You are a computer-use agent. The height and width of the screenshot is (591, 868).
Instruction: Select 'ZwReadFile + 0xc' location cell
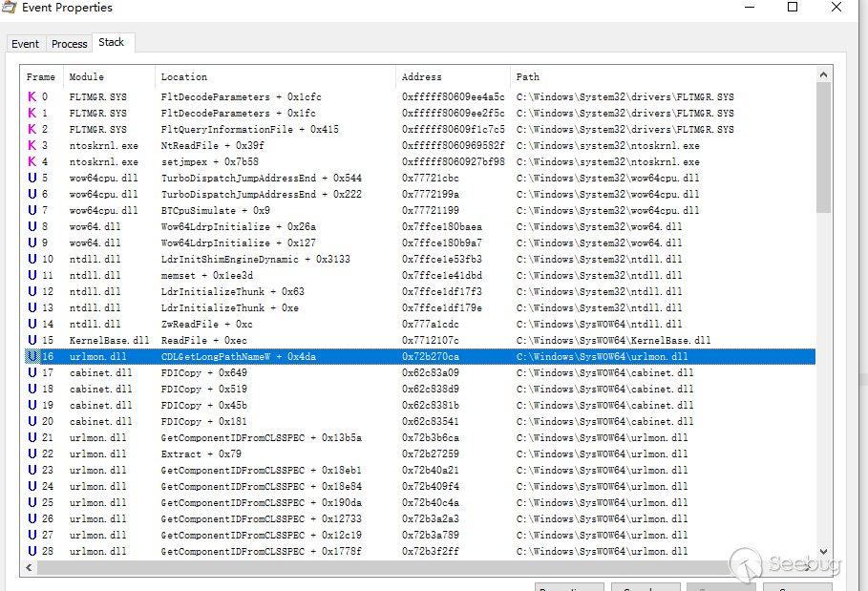[x=206, y=324]
